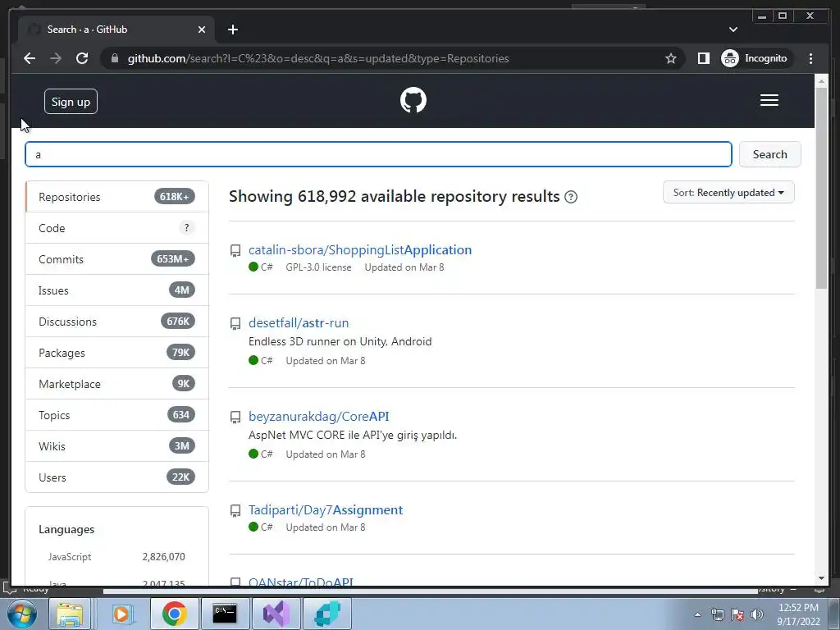Click the browser forward arrow

pyautogui.click(x=56, y=58)
